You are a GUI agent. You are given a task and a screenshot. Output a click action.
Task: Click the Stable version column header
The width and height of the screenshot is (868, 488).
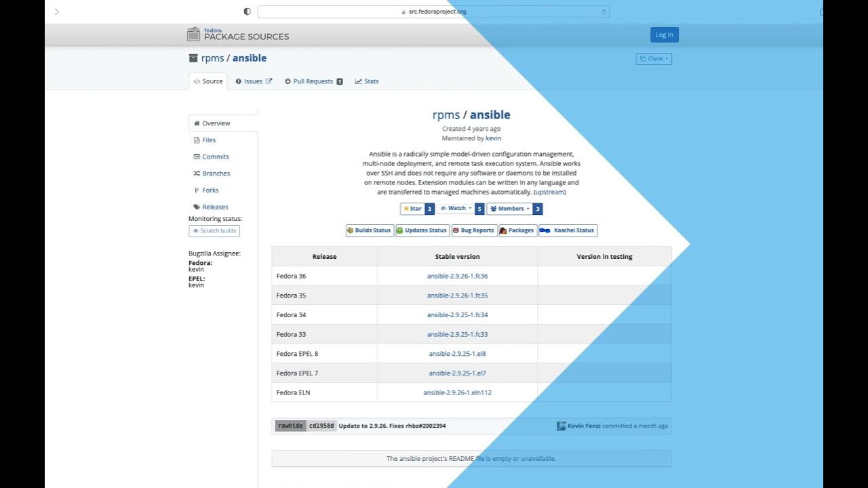(458, 257)
